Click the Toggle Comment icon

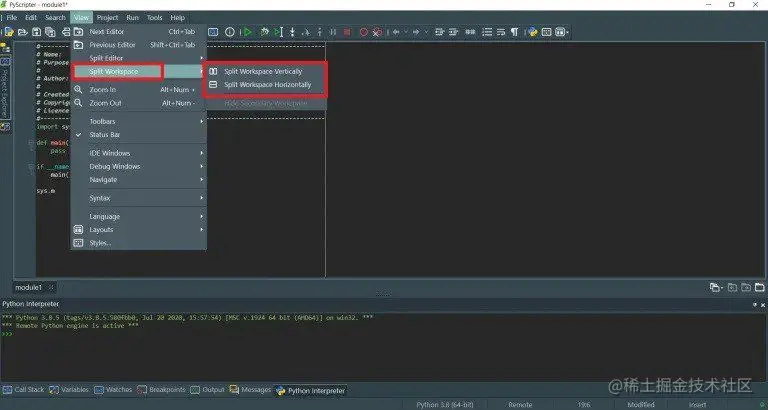tap(470, 32)
